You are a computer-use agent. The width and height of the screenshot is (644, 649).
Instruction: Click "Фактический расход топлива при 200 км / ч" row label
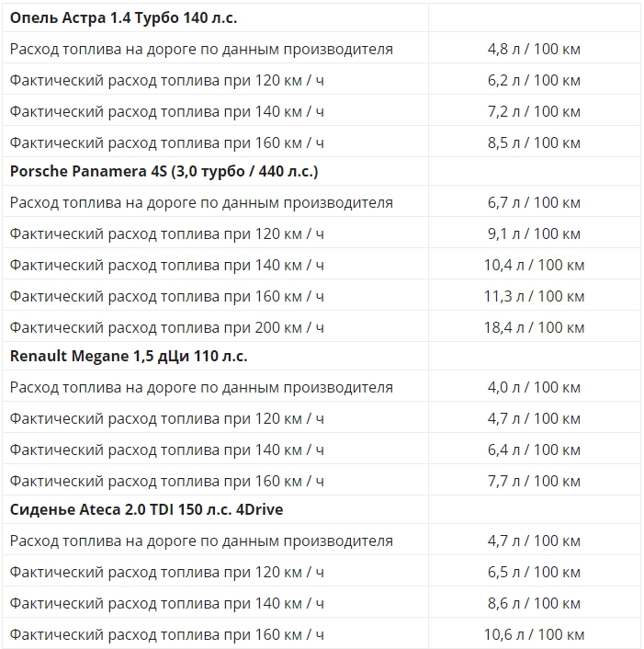pos(166,327)
